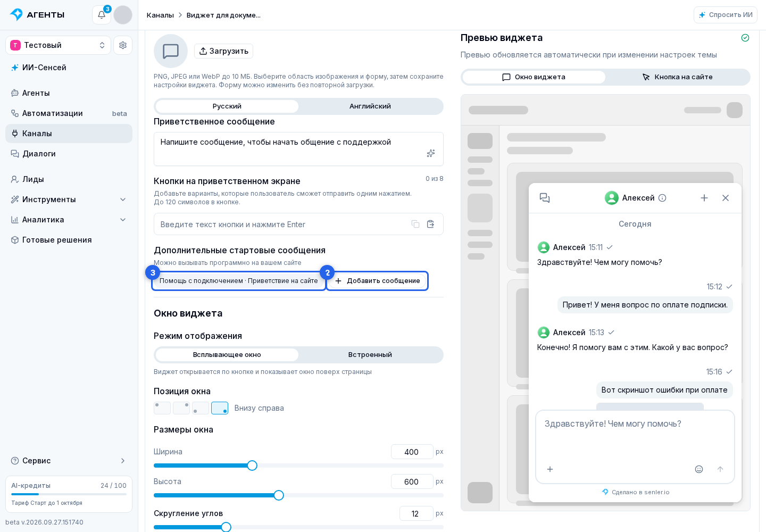Open the Помощь с подключением start message

click(239, 281)
